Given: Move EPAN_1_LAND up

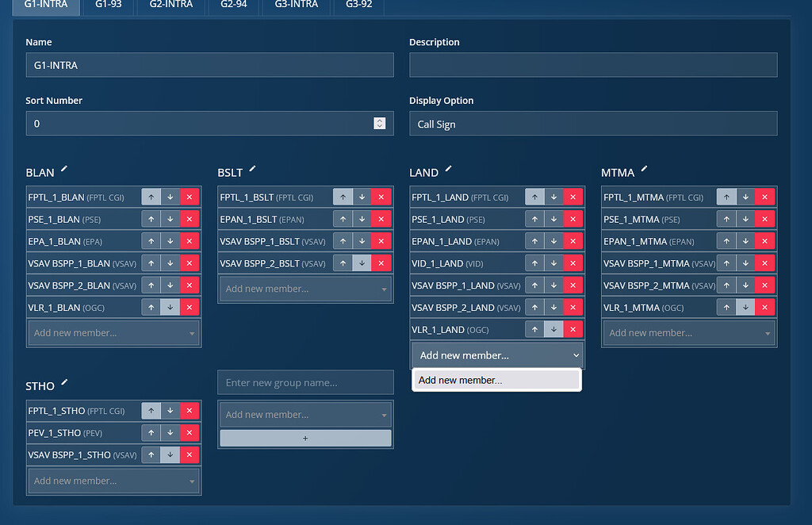Looking at the screenshot, I should tap(534, 241).
